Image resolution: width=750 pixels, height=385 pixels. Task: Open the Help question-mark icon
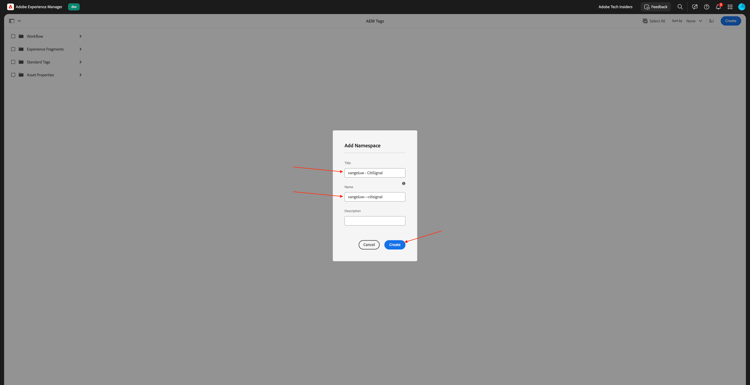706,7
